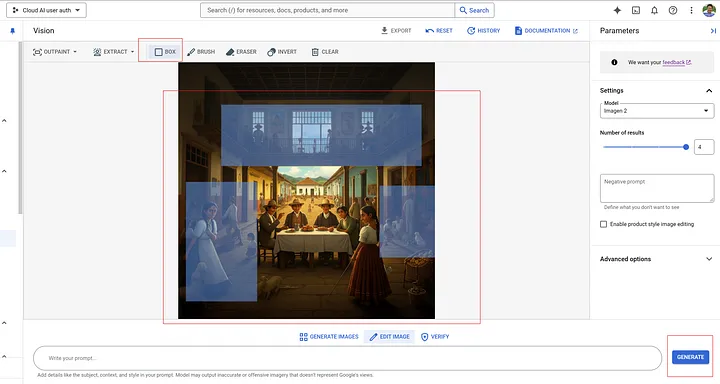Image resolution: width=720 pixels, height=384 pixels.
Task: Click the Write your prompt field
Action: click(347, 358)
